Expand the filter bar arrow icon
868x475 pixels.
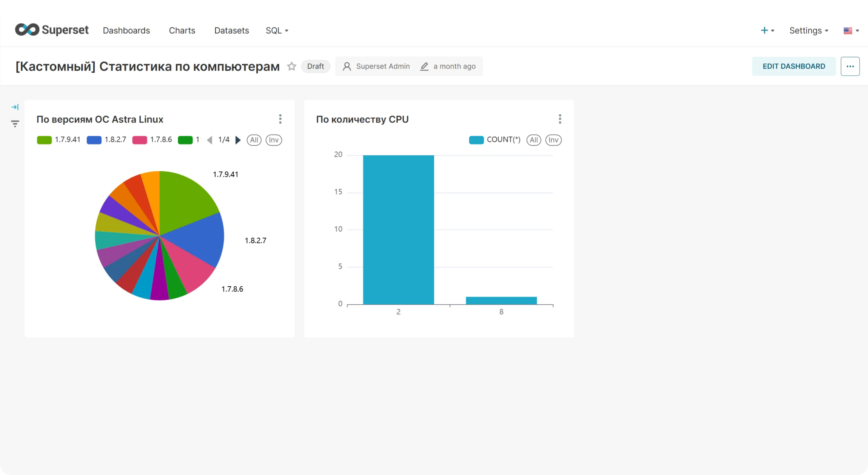[15, 107]
